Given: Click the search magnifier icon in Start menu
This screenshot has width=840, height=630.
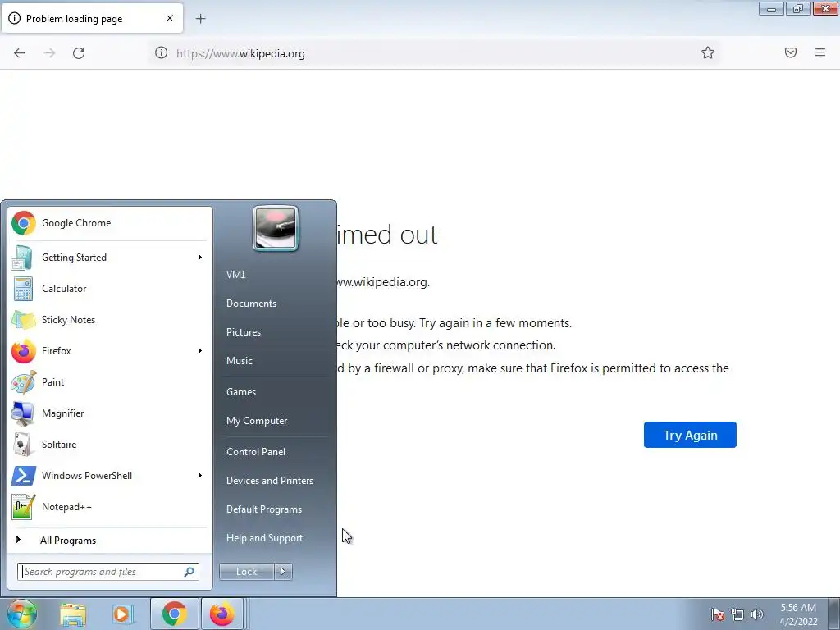Looking at the screenshot, I should click(x=189, y=572).
